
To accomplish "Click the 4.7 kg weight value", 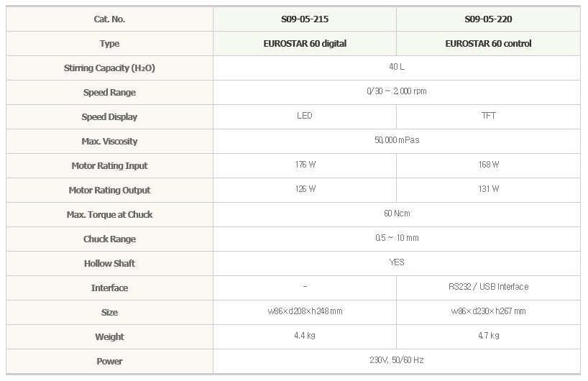I will 489,336.
